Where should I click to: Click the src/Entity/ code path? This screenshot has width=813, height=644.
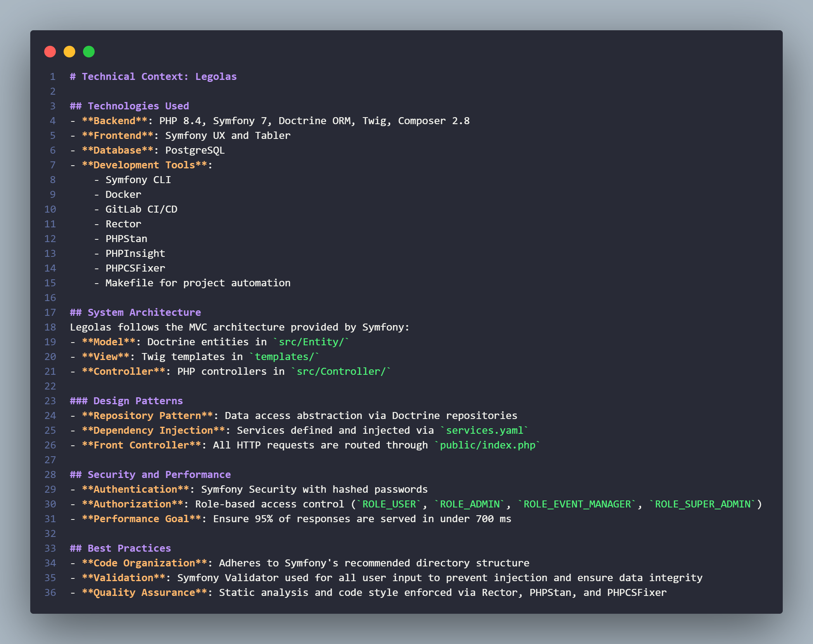[311, 342]
